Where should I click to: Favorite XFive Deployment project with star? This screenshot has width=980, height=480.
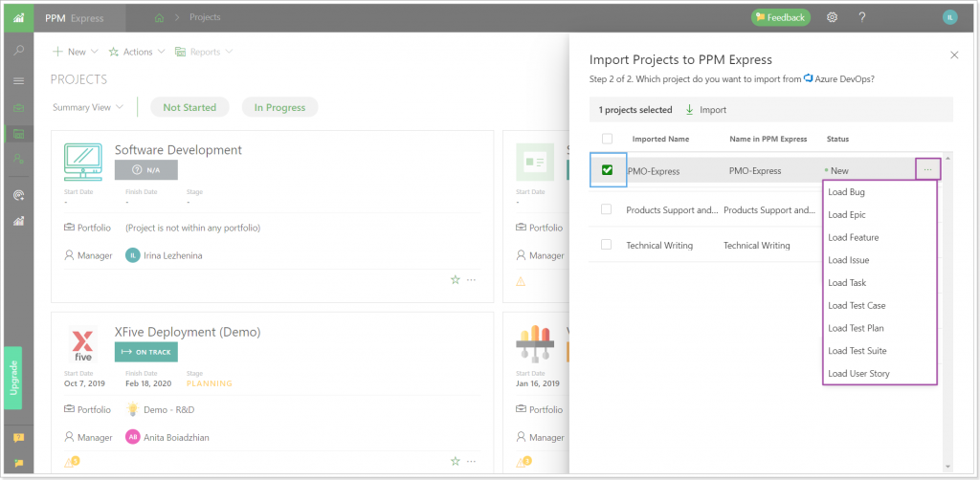(455, 461)
